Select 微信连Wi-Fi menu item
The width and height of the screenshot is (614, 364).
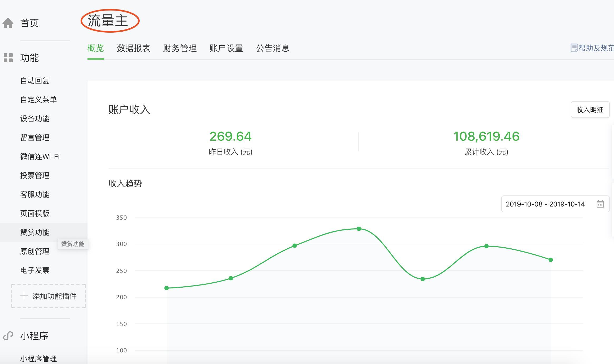[40, 156]
